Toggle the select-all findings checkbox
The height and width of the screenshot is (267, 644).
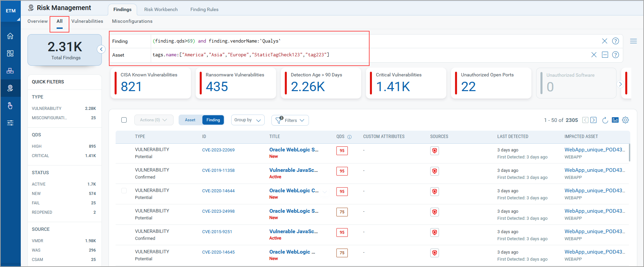124,120
